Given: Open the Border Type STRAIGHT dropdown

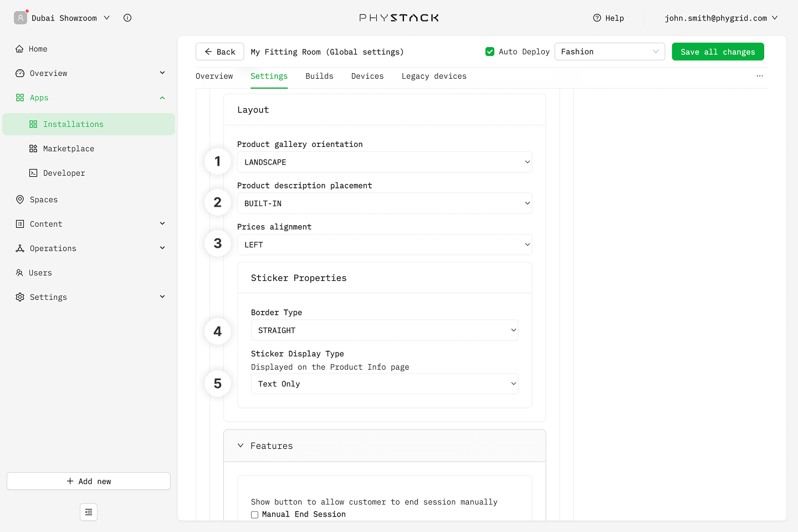Looking at the screenshot, I should point(385,330).
